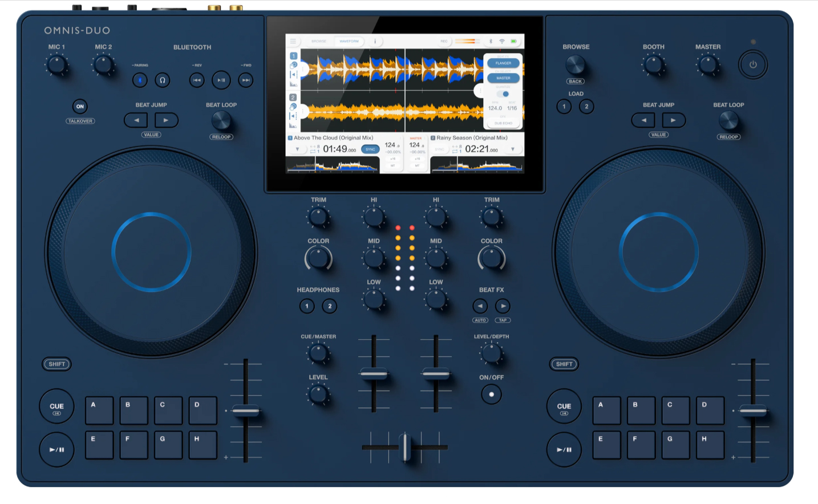Tap deck 1 waveform-shape icon on screen
The width and height of the screenshot is (818, 504).
293,84
